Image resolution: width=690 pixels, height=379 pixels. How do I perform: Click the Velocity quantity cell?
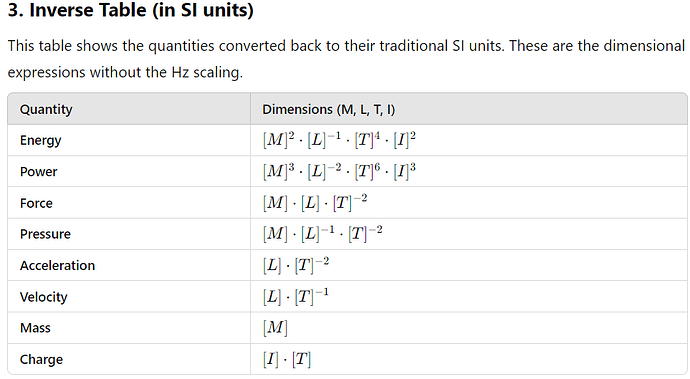[44, 297]
